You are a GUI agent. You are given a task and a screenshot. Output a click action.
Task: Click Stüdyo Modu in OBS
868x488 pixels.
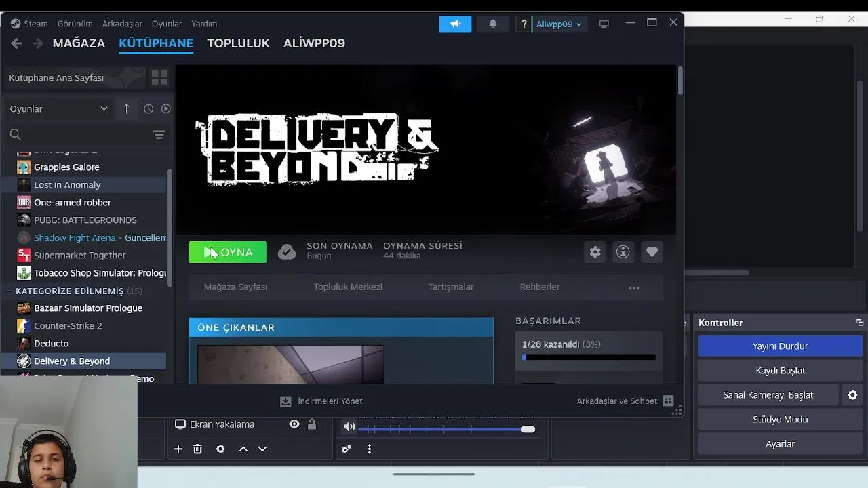click(x=780, y=420)
